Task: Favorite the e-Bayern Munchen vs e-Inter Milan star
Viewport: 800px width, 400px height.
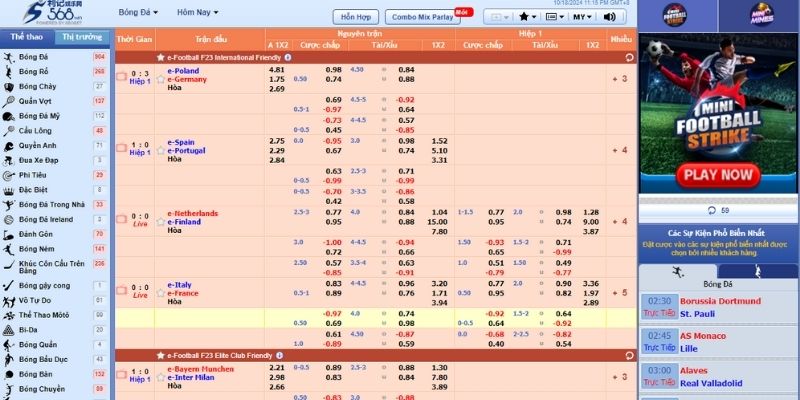Action: pos(161,378)
